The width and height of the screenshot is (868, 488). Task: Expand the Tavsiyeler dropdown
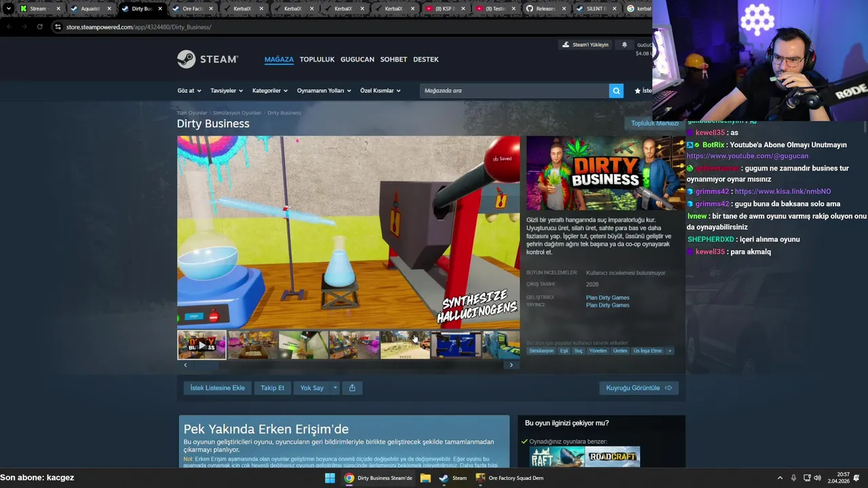pos(226,91)
